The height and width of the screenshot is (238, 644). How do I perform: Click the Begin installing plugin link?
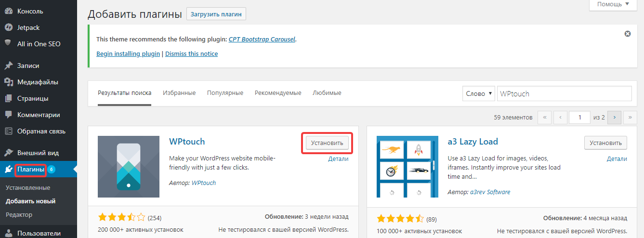(128, 53)
